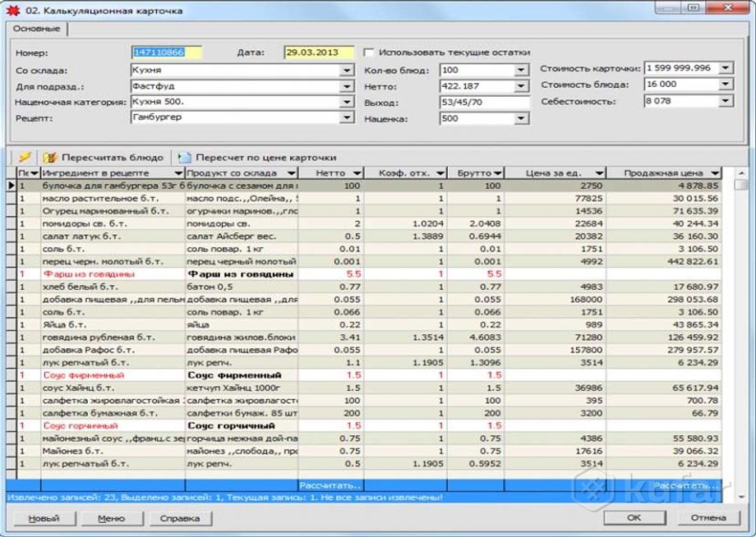Open filter arrow on Нетто column

[x=357, y=174]
